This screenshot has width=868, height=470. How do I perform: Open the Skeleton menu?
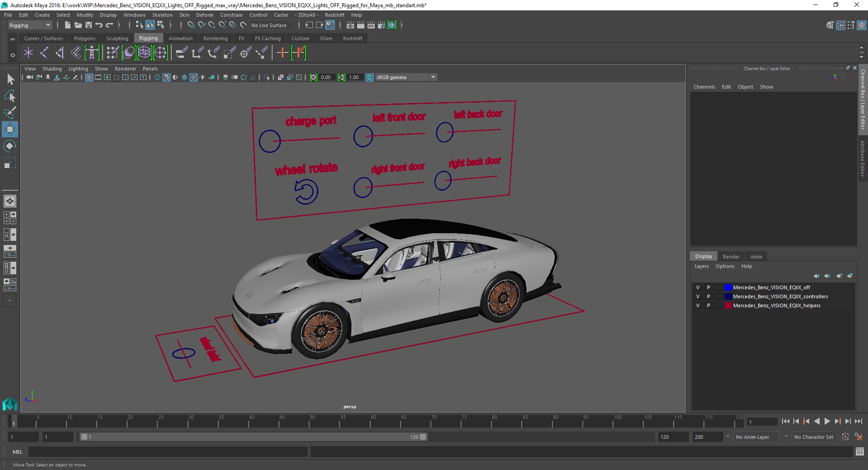point(162,15)
